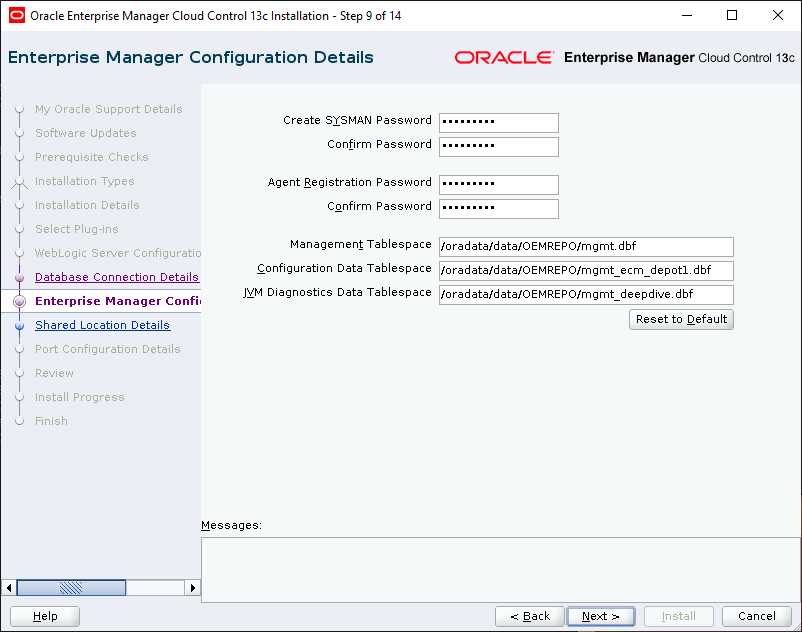The width and height of the screenshot is (802, 632).
Task: Focus Confirm Password field under SYSMAN Password
Action: click(x=499, y=146)
